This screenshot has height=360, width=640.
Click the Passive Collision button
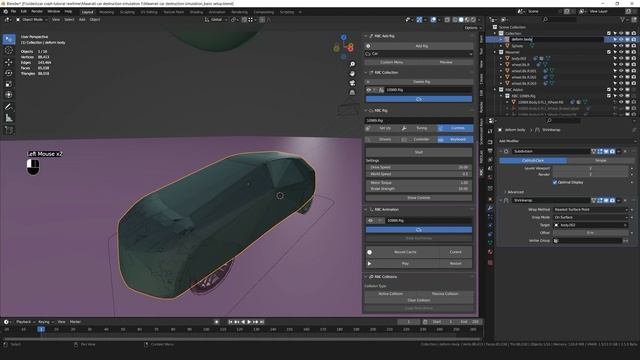pyautogui.click(x=445, y=294)
